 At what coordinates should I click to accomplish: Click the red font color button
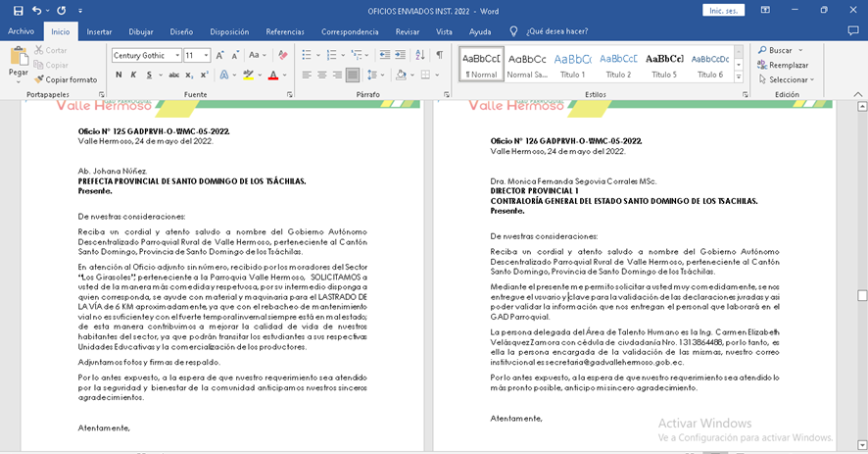click(275, 75)
